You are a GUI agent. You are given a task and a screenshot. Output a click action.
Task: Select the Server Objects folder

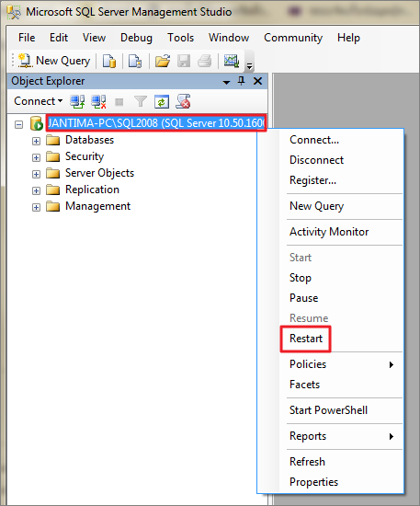99,173
